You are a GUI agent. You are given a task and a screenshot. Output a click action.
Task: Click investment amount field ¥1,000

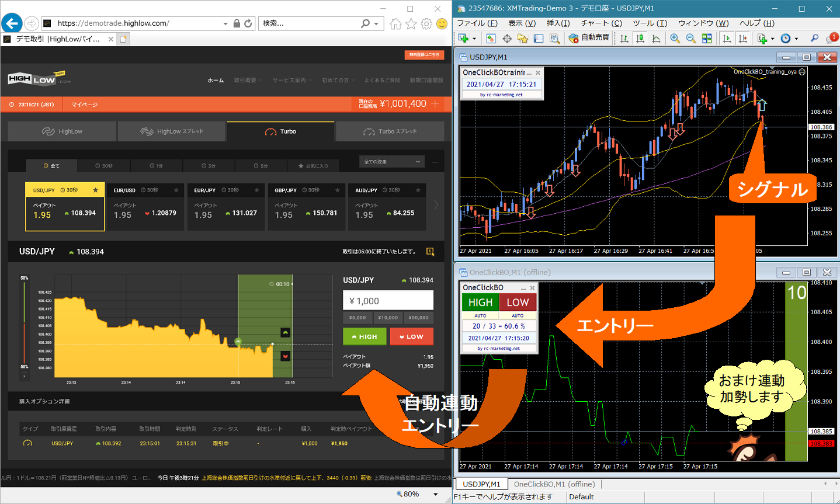click(388, 301)
